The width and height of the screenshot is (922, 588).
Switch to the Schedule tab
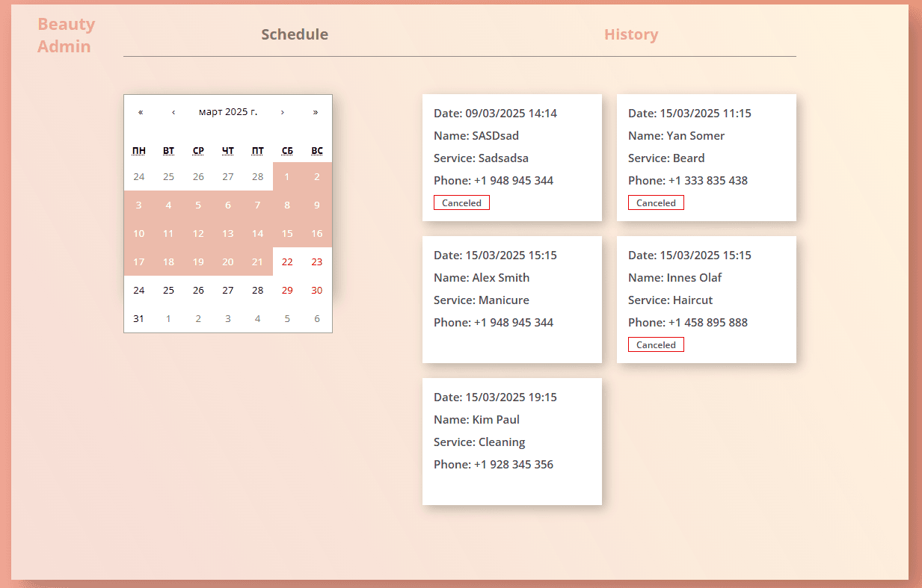pos(295,34)
